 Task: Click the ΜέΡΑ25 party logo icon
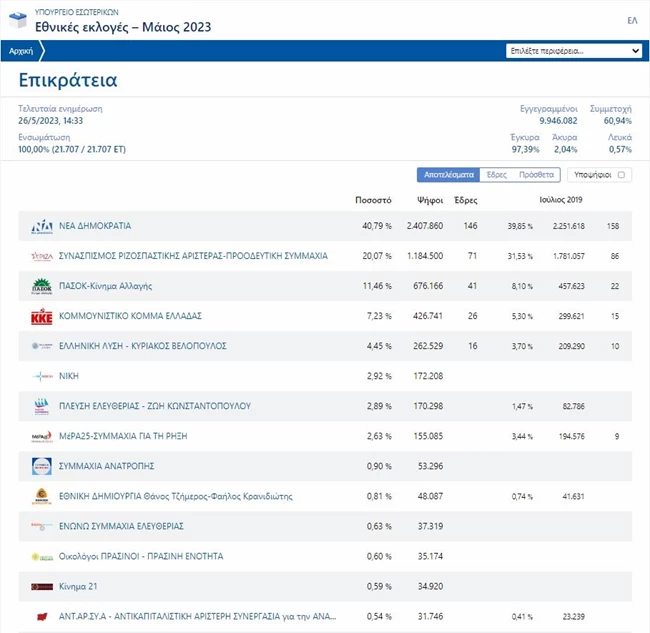[x=41, y=436]
